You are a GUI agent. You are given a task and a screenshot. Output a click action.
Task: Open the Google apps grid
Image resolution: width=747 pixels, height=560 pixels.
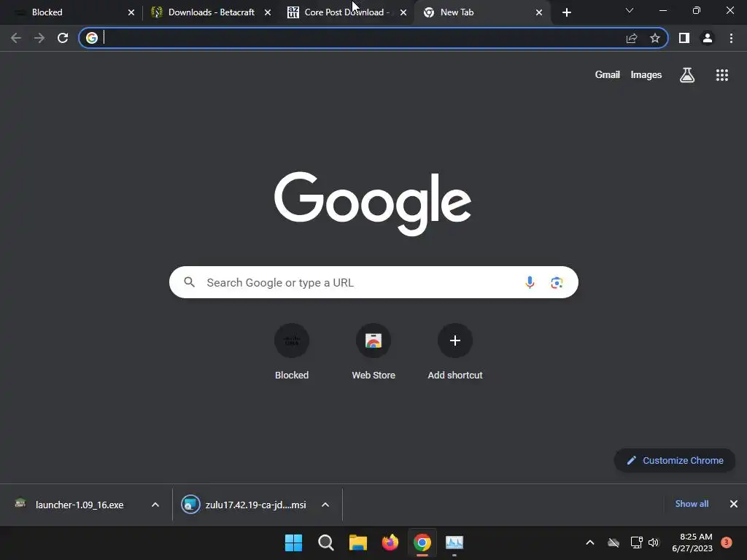click(722, 75)
